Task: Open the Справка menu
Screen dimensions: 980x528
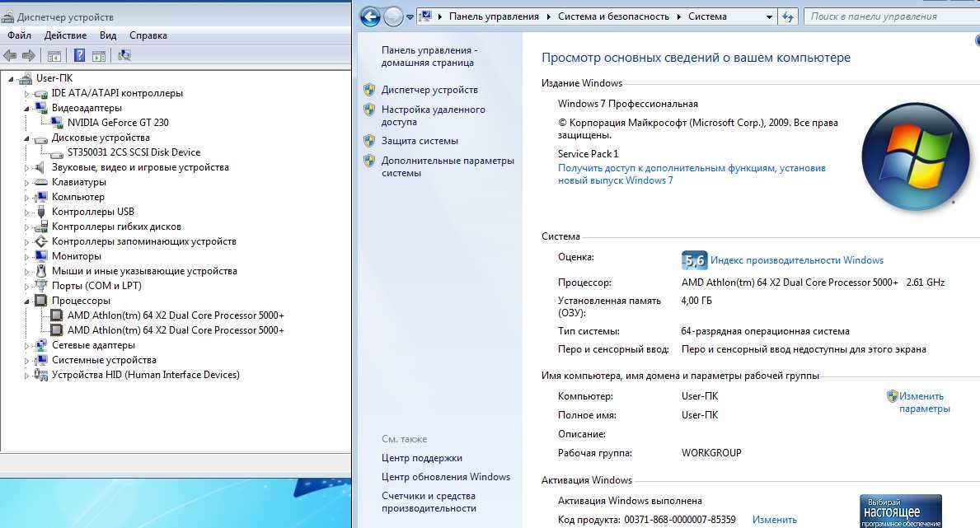Action: coord(148,35)
